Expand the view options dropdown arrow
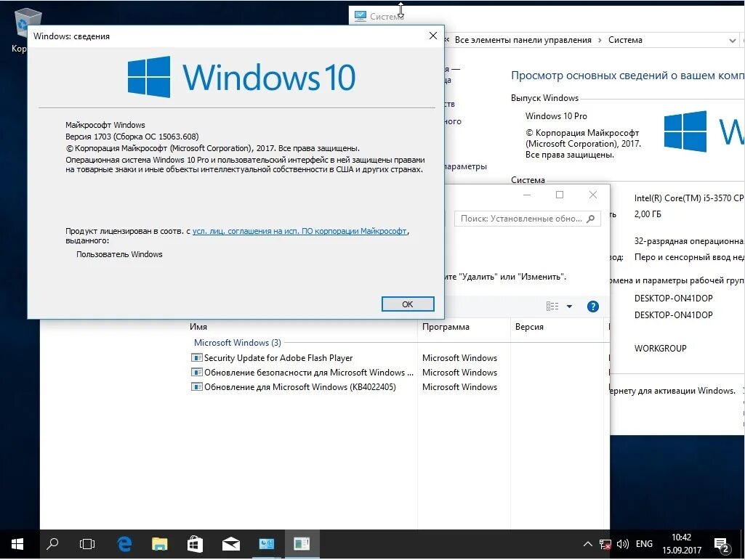This screenshot has height=560, width=745. 569,307
